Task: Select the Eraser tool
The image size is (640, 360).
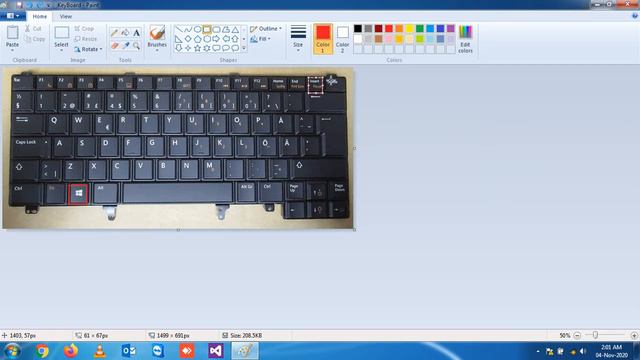Action: tap(115, 46)
